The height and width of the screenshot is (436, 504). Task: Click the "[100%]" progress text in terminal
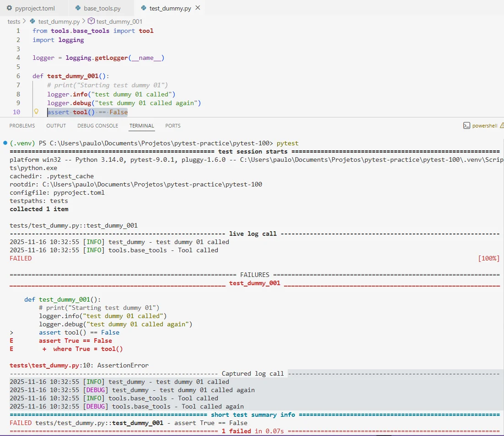[x=488, y=258]
